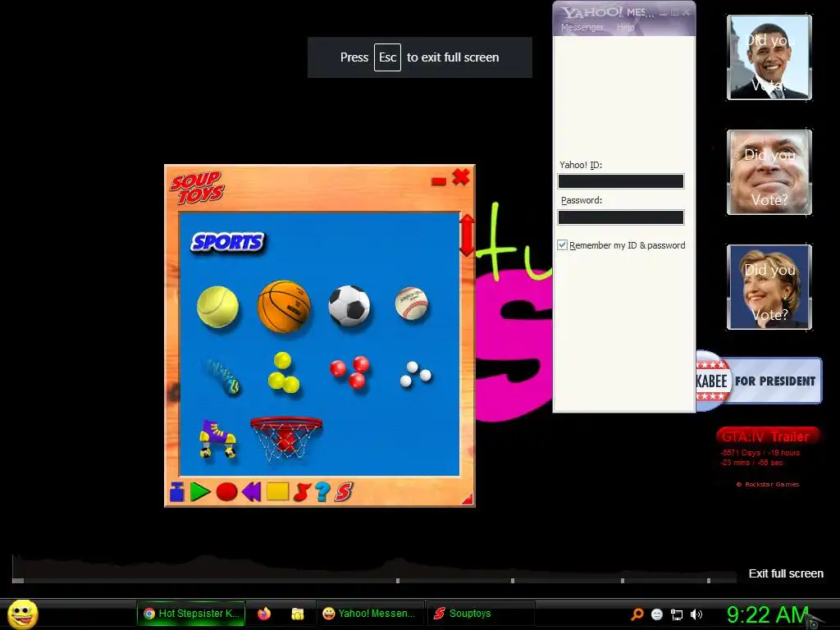Open the Help menu in Yahoo! Messenger

tap(625, 27)
